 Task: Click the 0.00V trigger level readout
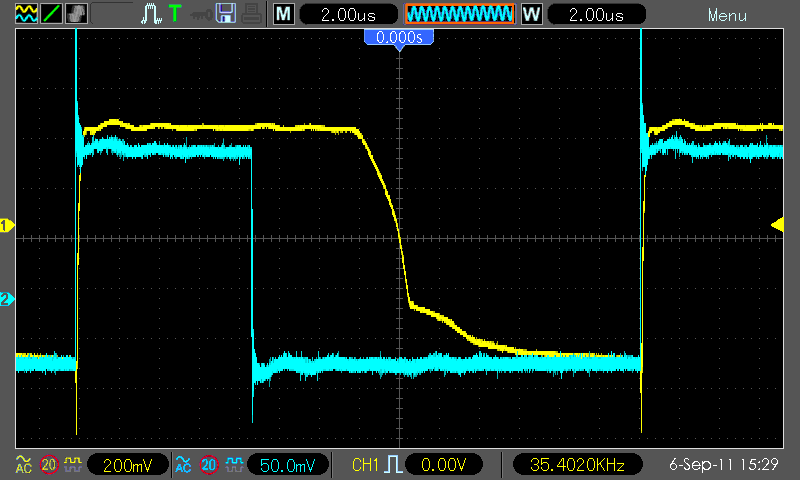coord(444,465)
